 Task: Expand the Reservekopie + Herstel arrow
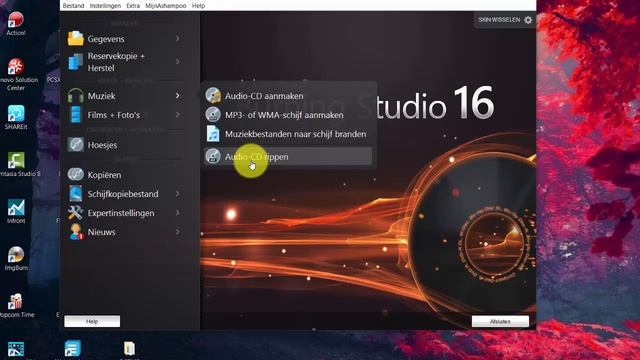[178, 62]
